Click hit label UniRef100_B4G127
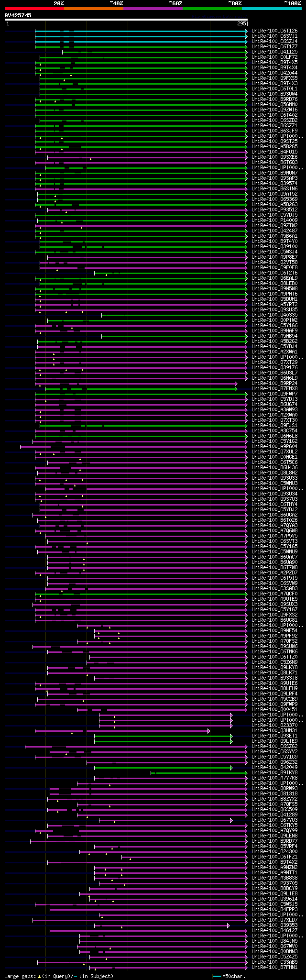This screenshot has height=980, width=306. [x=274, y=931]
